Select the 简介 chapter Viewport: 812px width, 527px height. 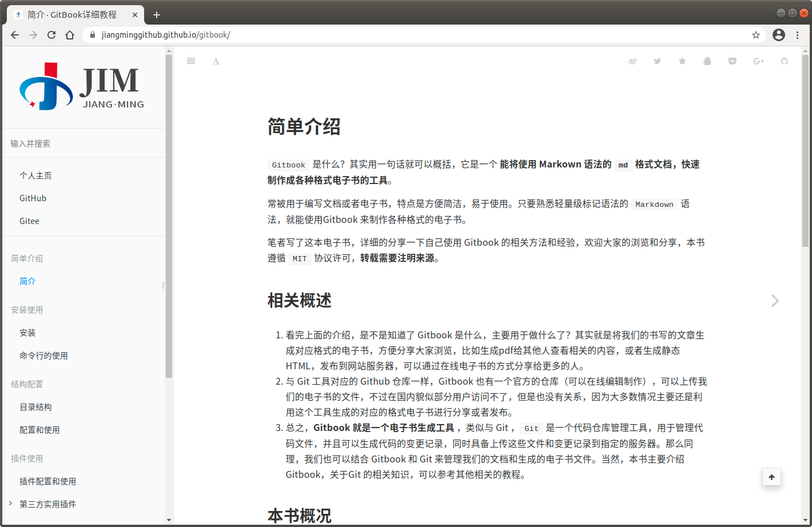click(27, 281)
